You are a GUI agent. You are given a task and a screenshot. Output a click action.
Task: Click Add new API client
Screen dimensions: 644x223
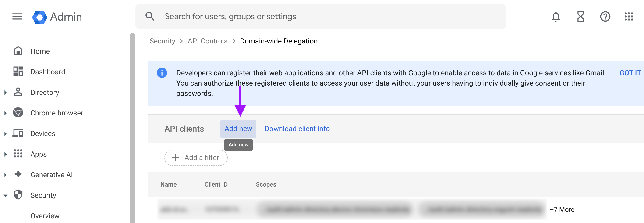pyautogui.click(x=238, y=129)
